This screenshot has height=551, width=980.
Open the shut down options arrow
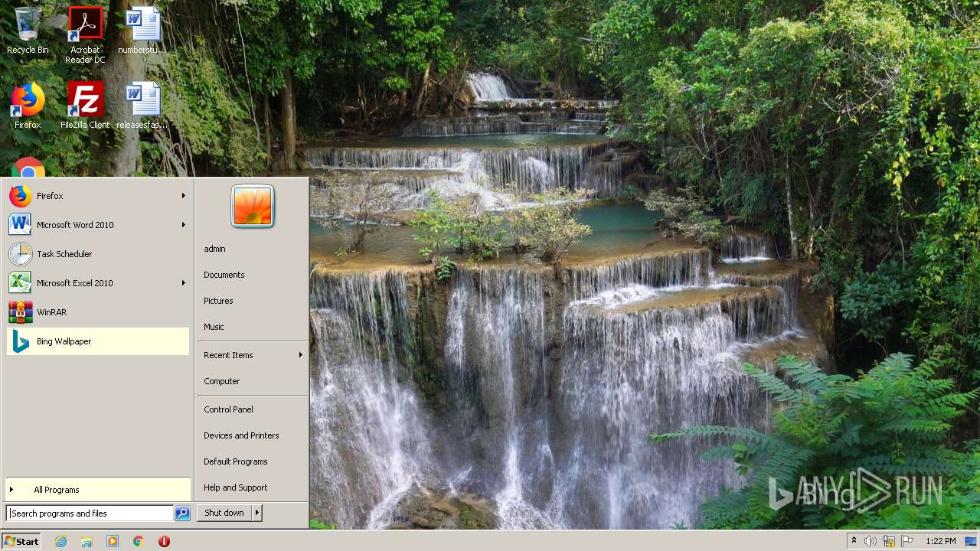tap(257, 513)
